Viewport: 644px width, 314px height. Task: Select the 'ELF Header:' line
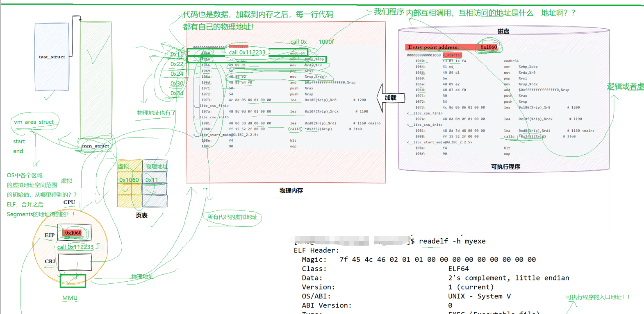316,251
